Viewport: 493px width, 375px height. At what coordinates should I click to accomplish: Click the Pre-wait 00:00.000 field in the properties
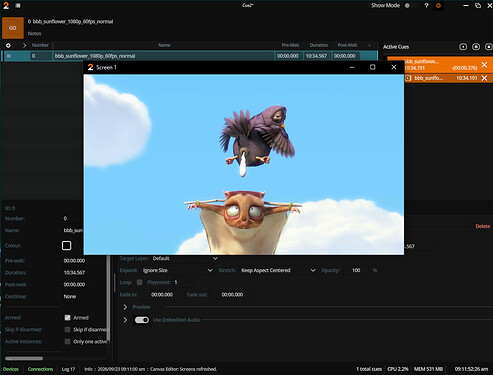point(74,261)
